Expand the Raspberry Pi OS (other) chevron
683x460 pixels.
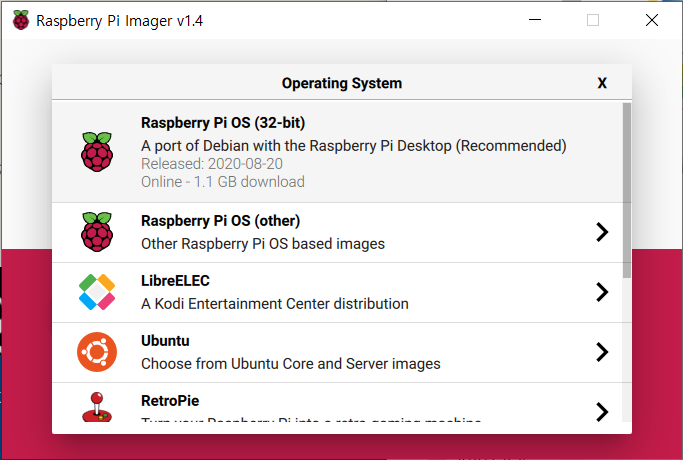(x=602, y=232)
